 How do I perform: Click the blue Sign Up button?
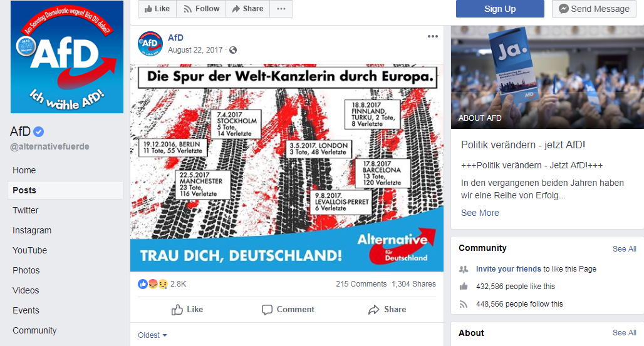[500, 9]
